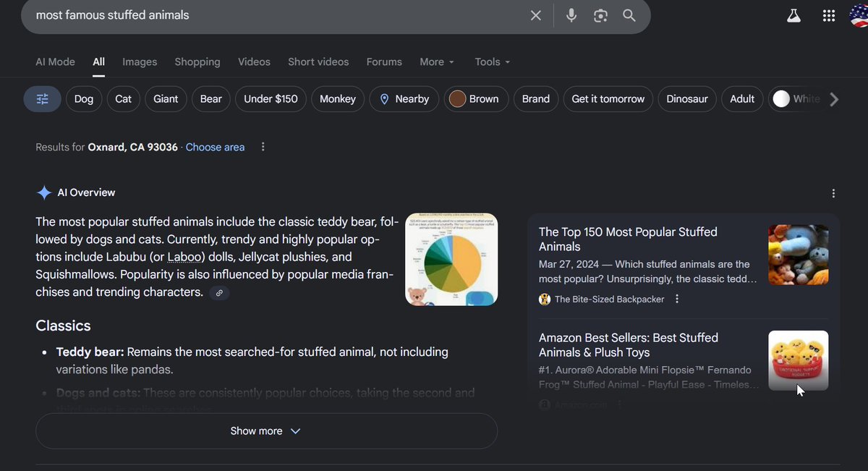Open The Top 150 Most Popular Stuffed Animals
The height and width of the screenshot is (471, 868).
[628, 239]
